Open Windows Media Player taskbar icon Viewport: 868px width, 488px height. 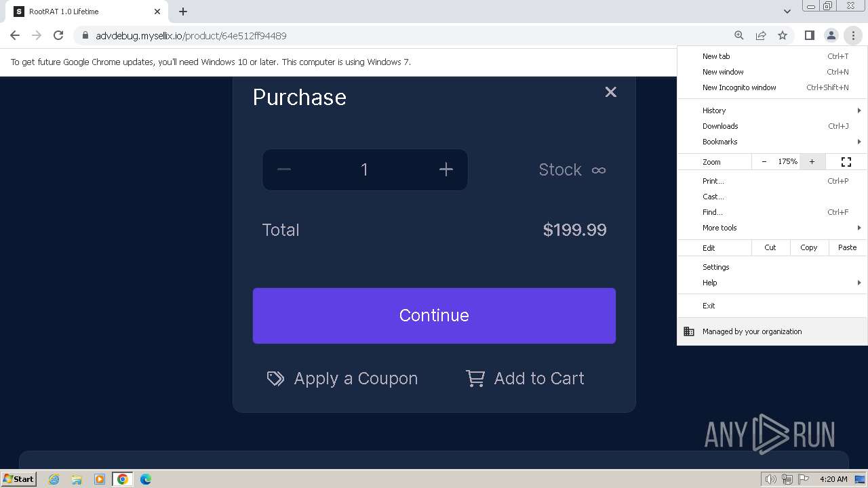coord(100,479)
